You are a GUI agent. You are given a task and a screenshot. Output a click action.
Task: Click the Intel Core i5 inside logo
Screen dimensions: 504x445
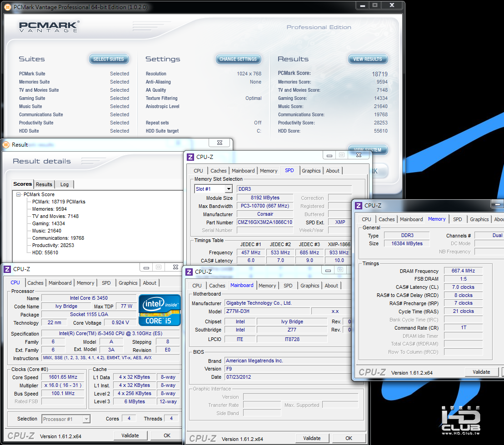coord(160,310)
